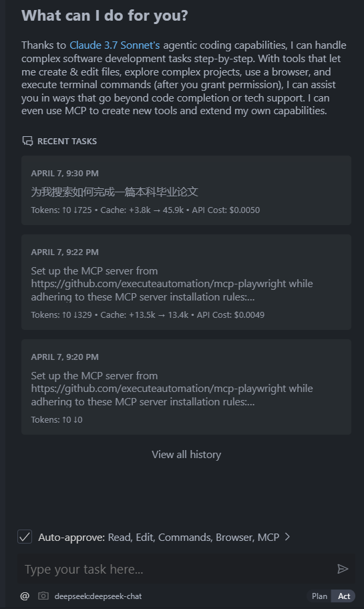Click Auto-approve Read, Edit, Commands text
The height and width of the screenshot is (609, 364).
(158, 537)
